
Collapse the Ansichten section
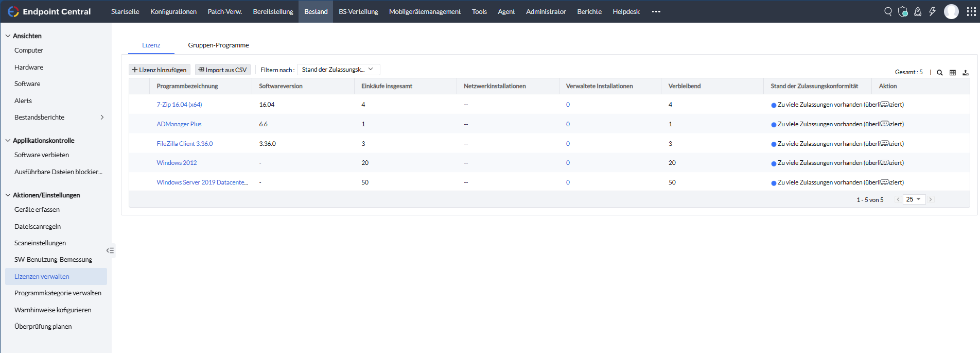pyautogui.click(x=8, y=36)
